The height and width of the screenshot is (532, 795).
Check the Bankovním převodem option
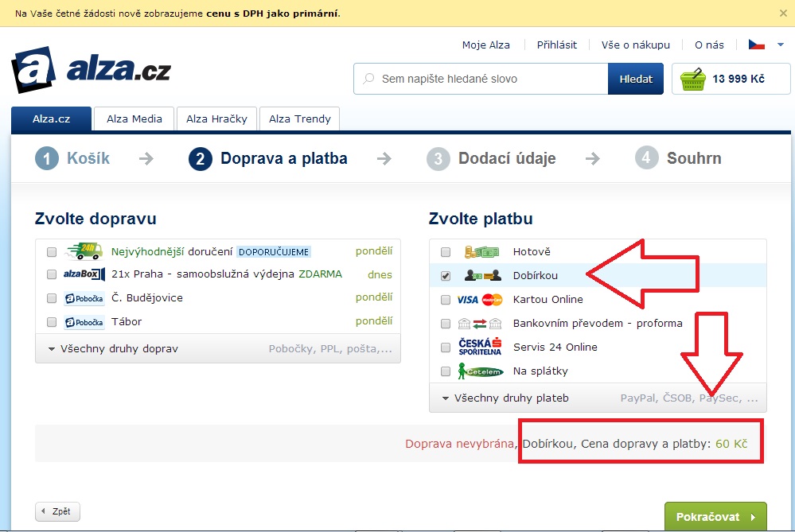[445, 323]
